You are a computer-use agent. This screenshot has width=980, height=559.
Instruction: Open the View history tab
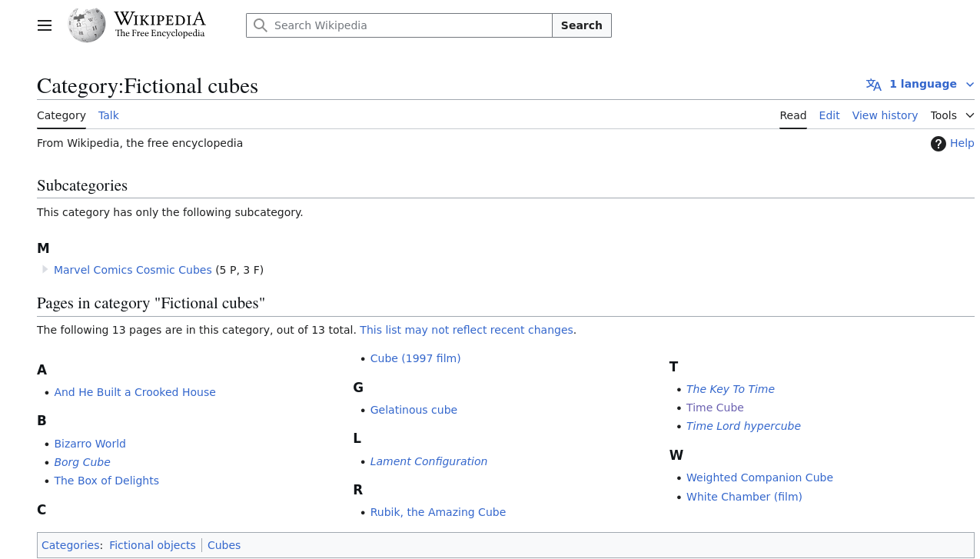885,115
